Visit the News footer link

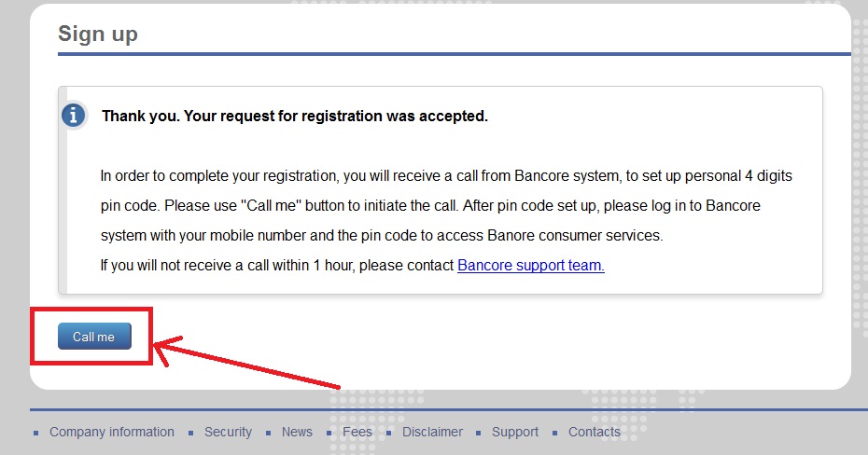297,432
